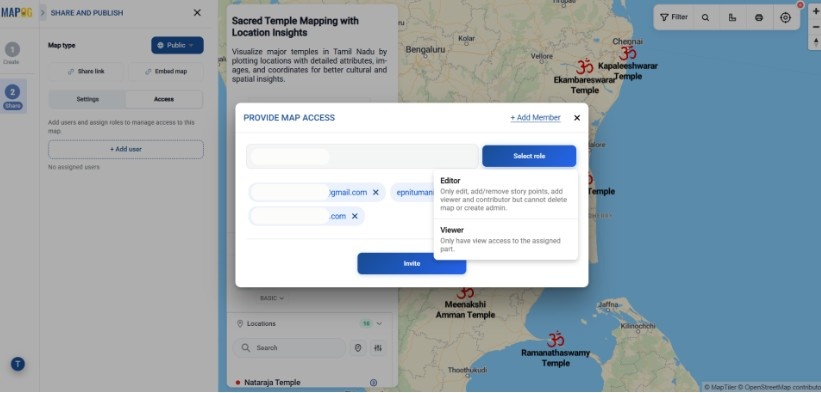
Task: Click the Embed map button
Action: coord(166,72)
